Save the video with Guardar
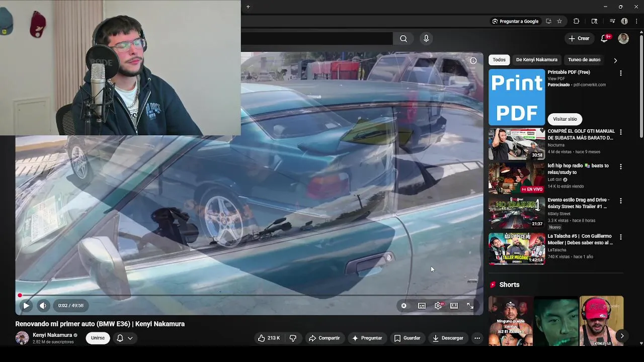 [407, 338]
